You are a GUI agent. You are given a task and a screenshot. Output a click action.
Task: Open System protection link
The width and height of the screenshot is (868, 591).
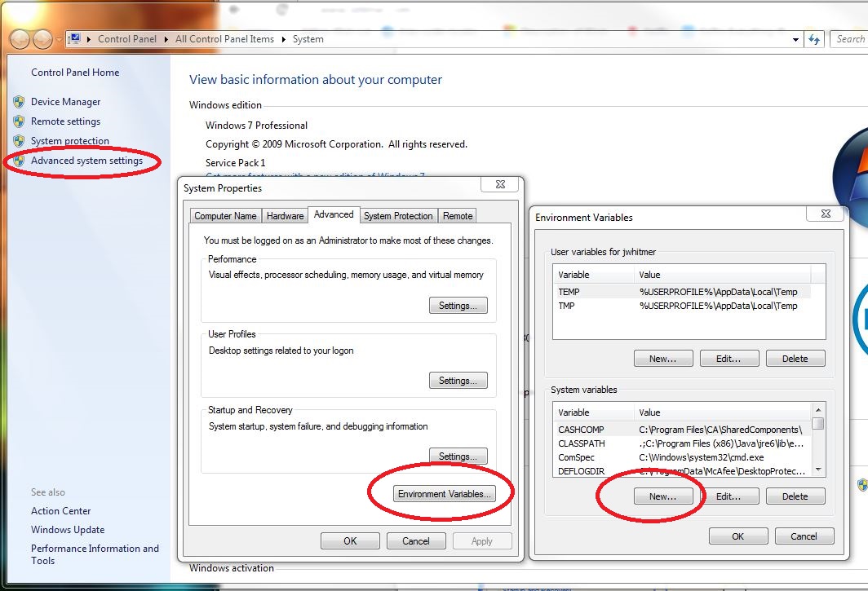coord(70,141)
